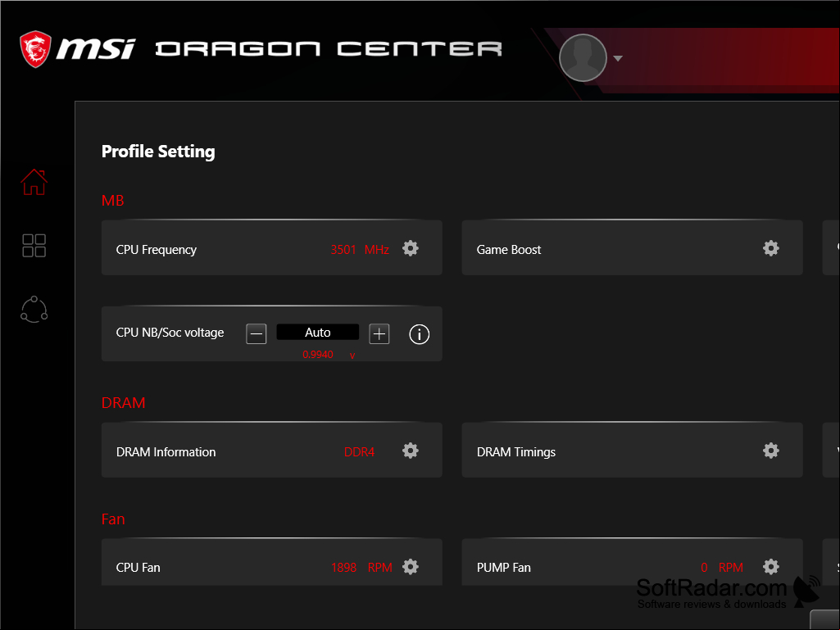Screen dimensions: 840x630
Task: Click the MB section heading
Action: 112,201
